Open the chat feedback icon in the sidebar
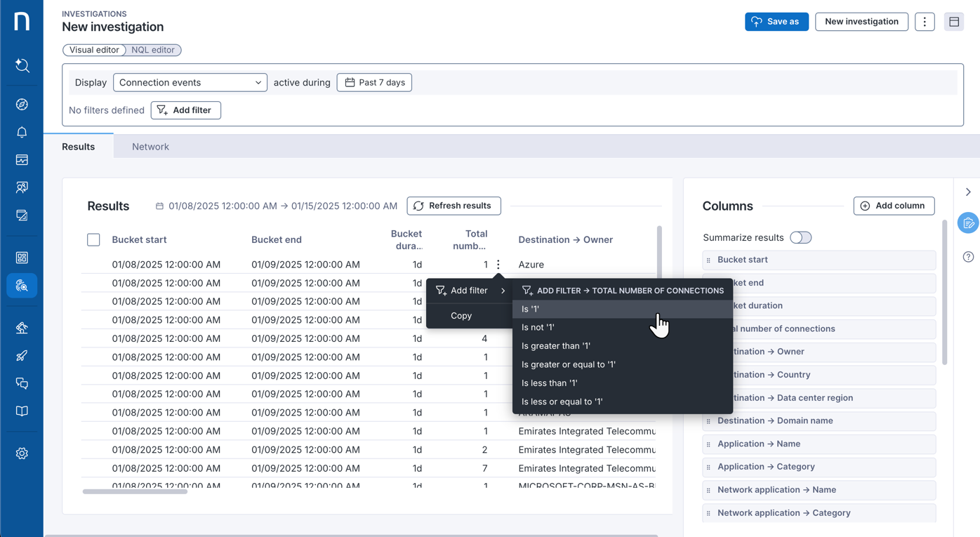 click(22, 383)
